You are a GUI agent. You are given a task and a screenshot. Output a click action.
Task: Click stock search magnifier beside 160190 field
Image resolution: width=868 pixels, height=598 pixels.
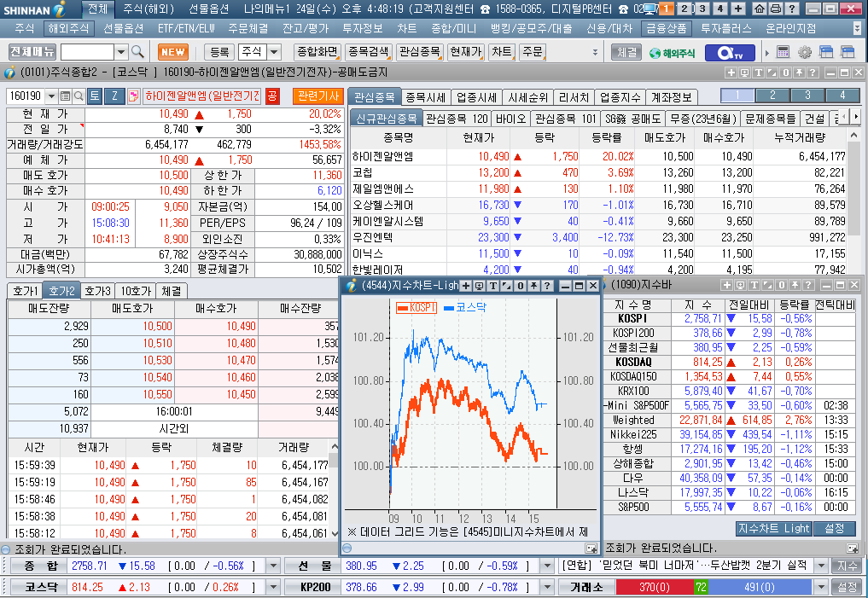(79, 96)
